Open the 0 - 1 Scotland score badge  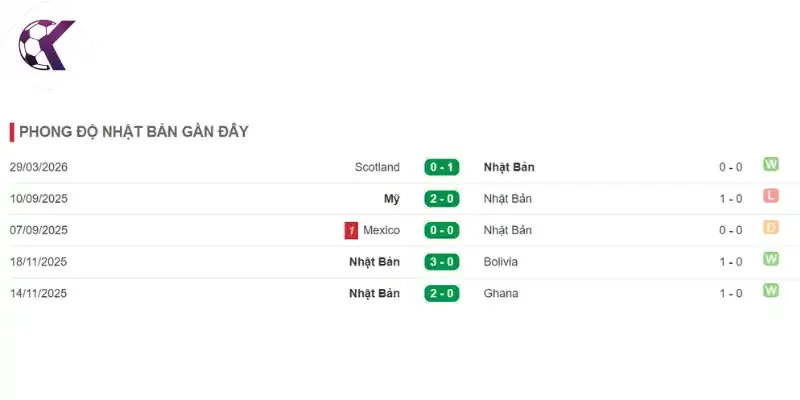coord(442,167)
